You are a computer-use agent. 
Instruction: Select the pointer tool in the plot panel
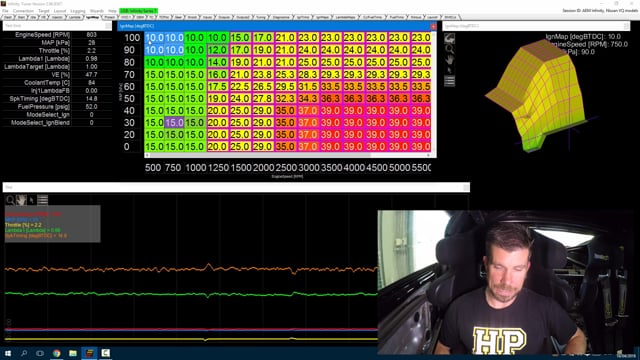[32, 200]
